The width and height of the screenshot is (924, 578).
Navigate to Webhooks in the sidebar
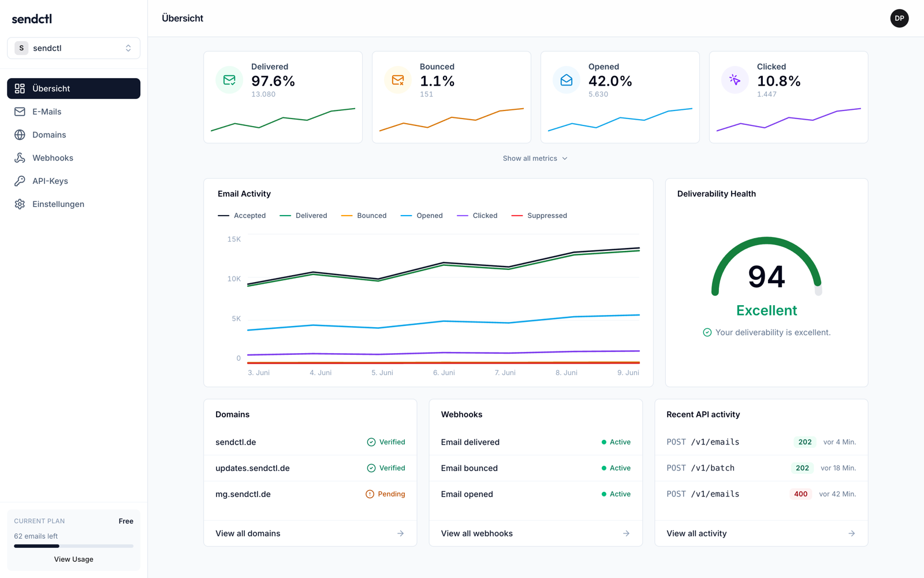click(x=73, y=158)
